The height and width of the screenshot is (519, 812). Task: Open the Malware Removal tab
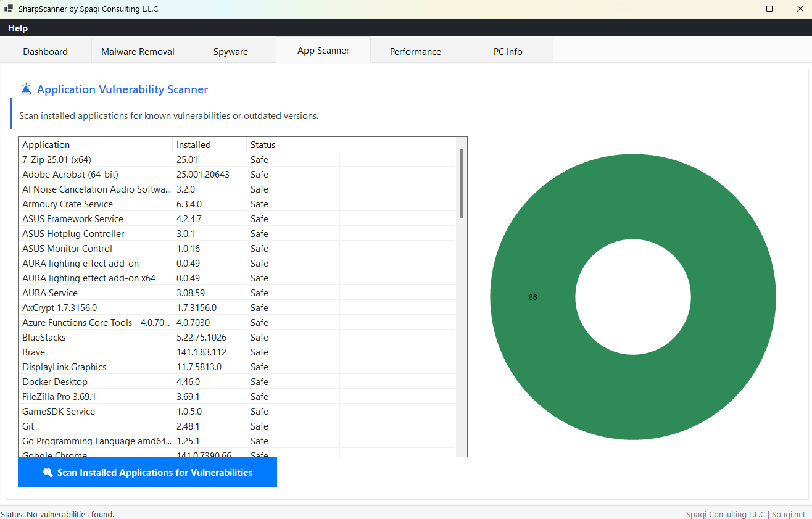tap(138, 52)
